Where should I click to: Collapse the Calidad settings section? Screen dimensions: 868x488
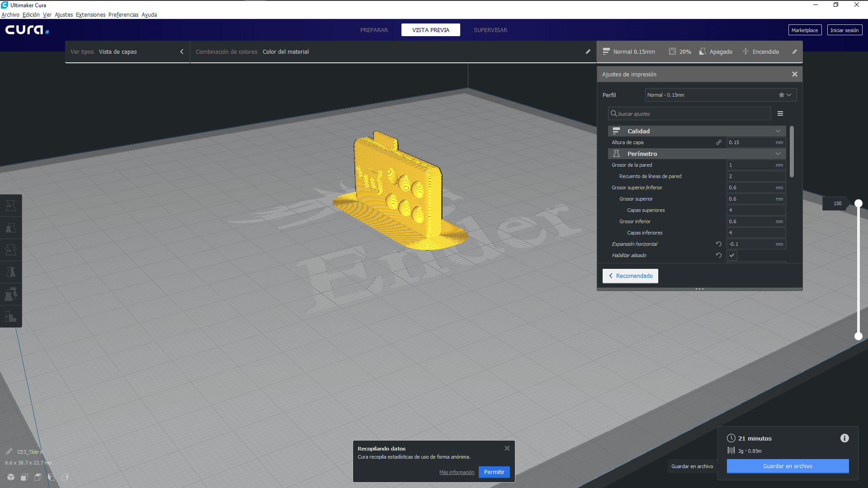778,131
